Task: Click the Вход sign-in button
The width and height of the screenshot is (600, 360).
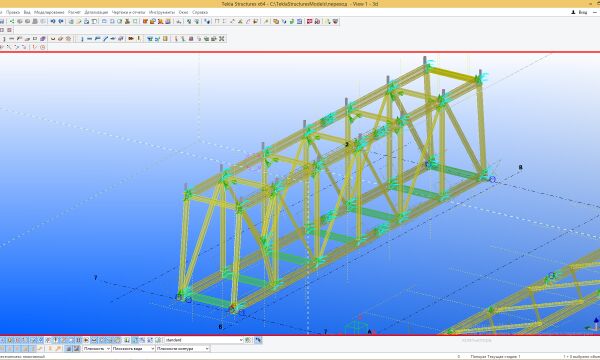Action: pyautogui.click(x=579, y=12)
